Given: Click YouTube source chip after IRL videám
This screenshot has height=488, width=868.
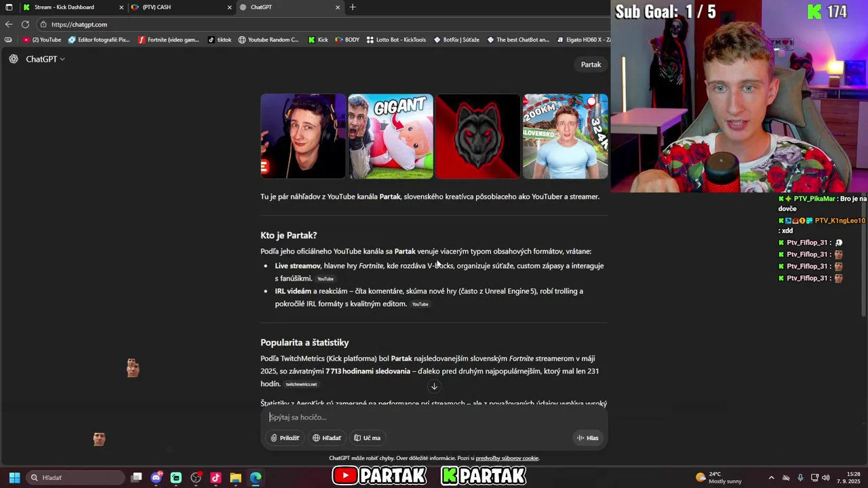Looking at the screenshot, I should [420, 304].
